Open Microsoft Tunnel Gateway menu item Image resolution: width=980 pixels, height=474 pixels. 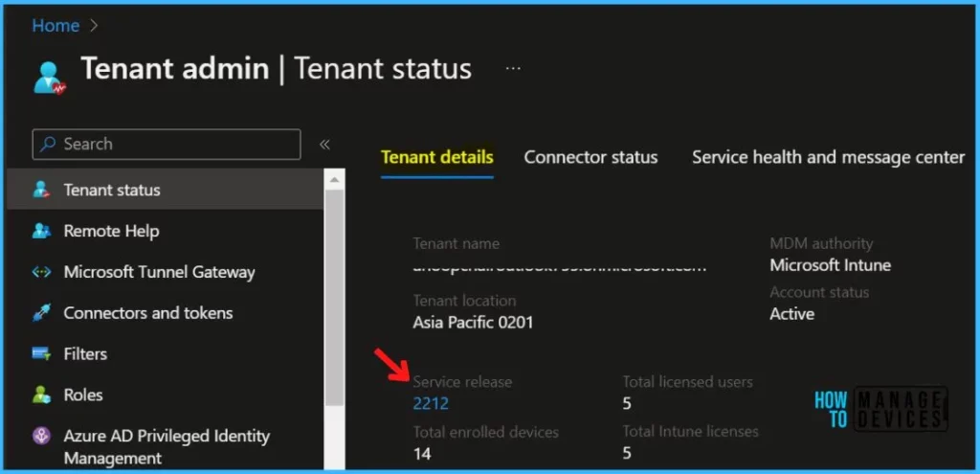click(166, 272)
